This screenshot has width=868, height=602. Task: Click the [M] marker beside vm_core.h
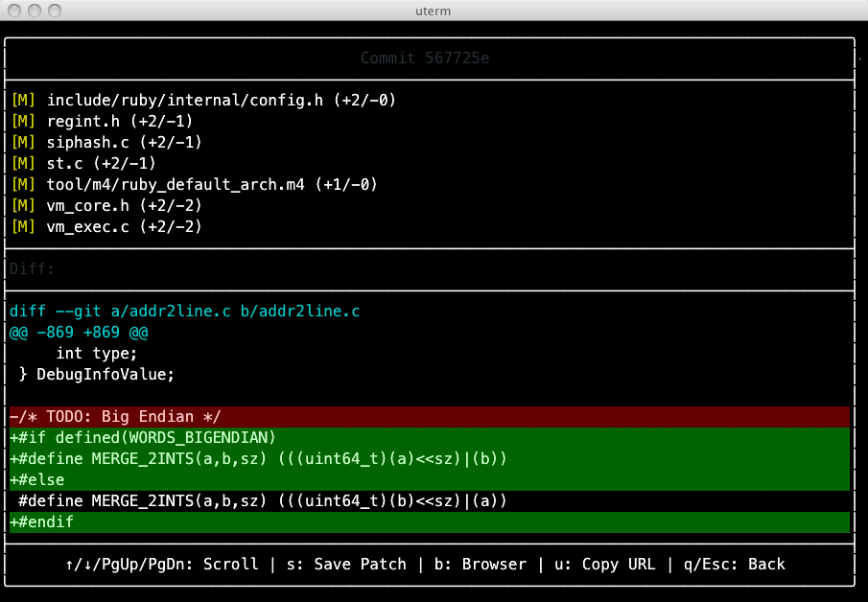tap(23, 205)
